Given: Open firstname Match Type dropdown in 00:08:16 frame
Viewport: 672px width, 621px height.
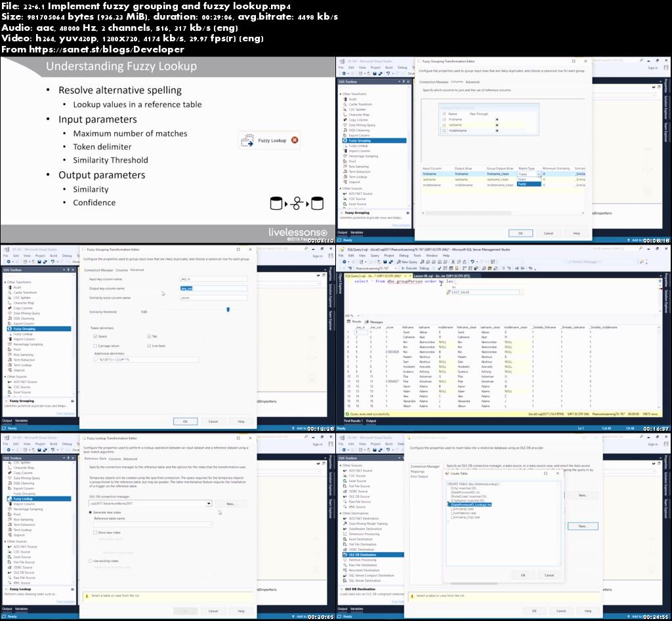Looking at the screenshot, I should [x=539, y=174].
